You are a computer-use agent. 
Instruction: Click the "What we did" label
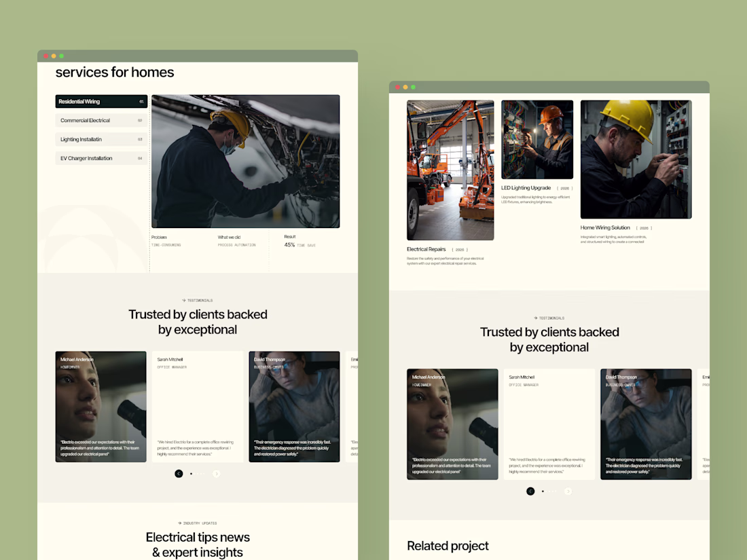click(x=229, y=237)
